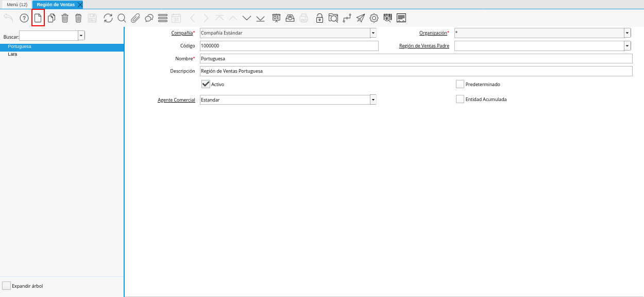644x297 pixels.
Task: Click the padlock icon in toolbar
Action: point(319,18)
